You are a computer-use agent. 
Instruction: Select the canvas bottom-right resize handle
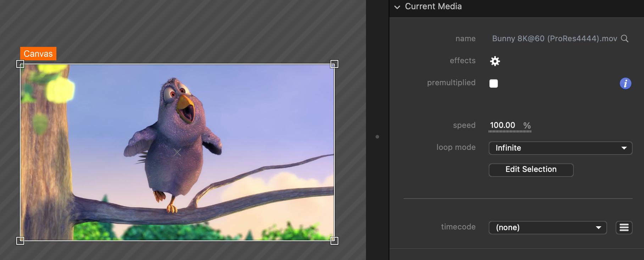point(334,240)
